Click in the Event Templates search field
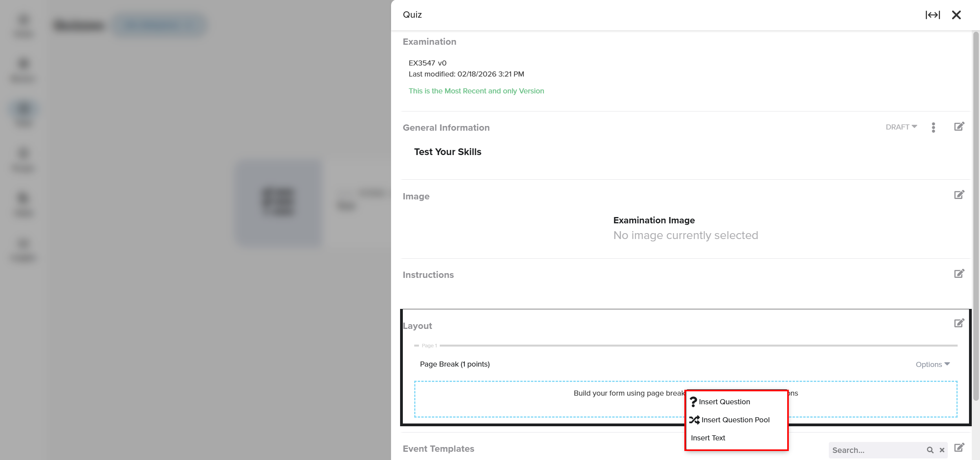The width and height of the screenshot is (980, 460). tap(876, 450)
